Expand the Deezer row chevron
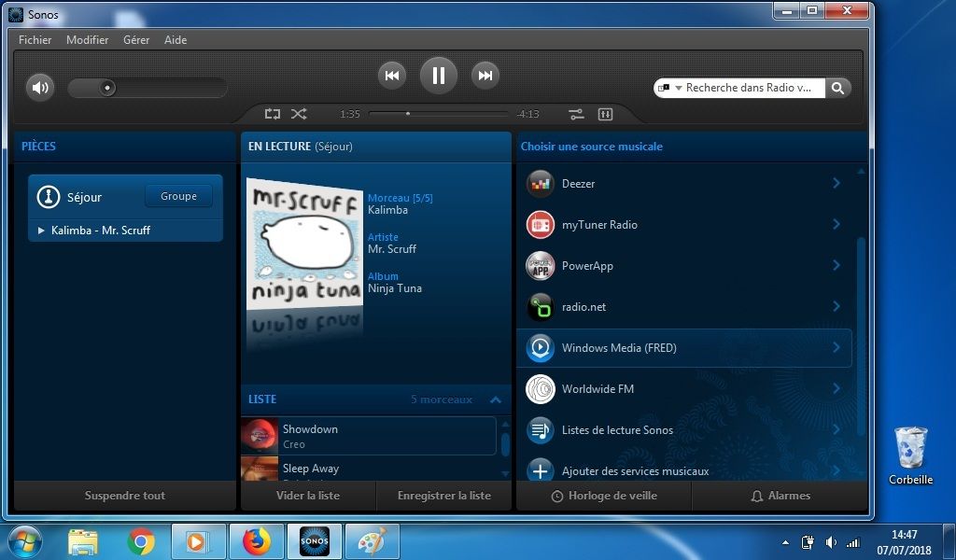This screenshot has height=560, width=956. coord(836,184)
